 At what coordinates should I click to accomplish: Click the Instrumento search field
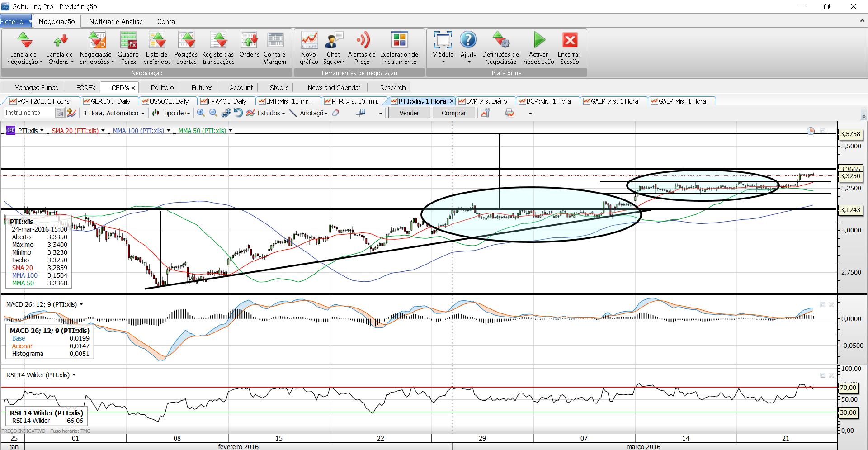[x=29, y=113]
